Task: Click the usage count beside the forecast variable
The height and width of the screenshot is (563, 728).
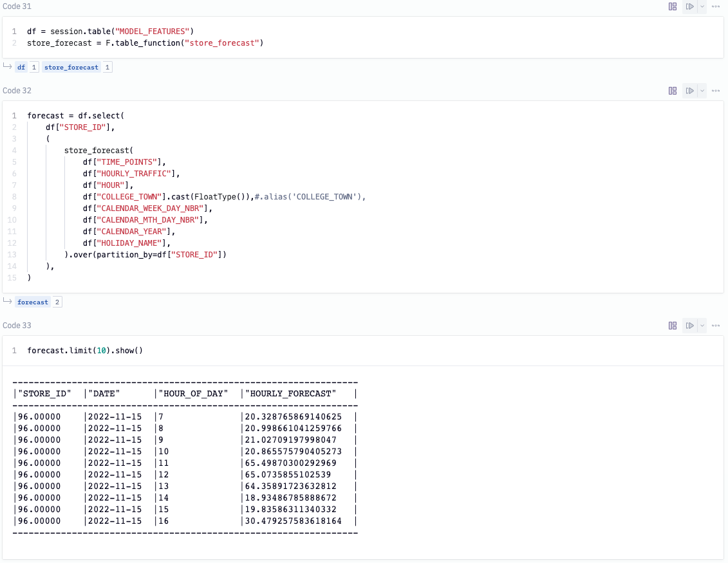Action: pos(57,302)
